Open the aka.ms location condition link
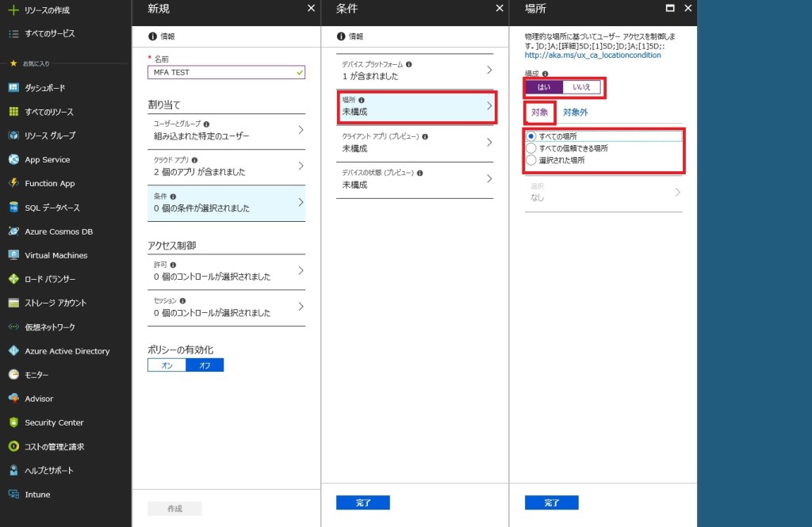 pyautogui.click(x=592, y=55)
